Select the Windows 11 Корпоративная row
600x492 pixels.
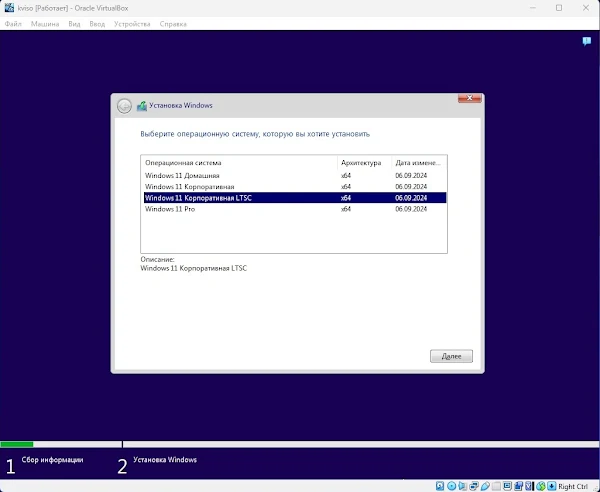click(x=295, y=187)
